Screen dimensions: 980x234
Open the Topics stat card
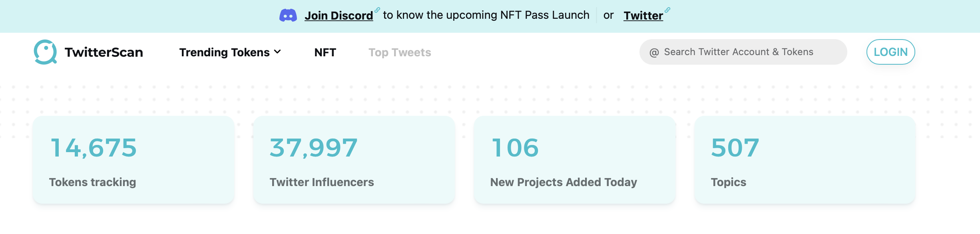click(x=805, y=160)
